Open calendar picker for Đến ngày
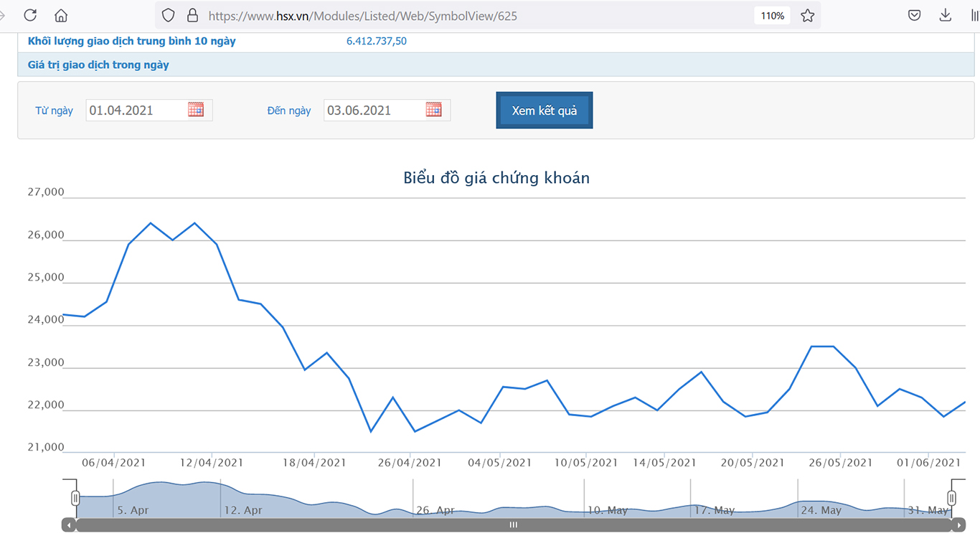This screenshot has height=551, width=980. [433, 110]
